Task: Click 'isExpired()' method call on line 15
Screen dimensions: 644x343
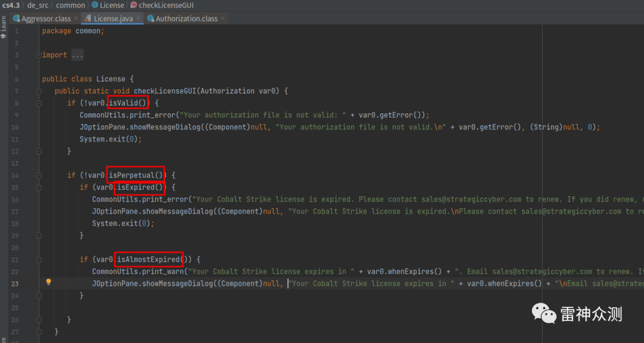Action: [x=140, y=187]
